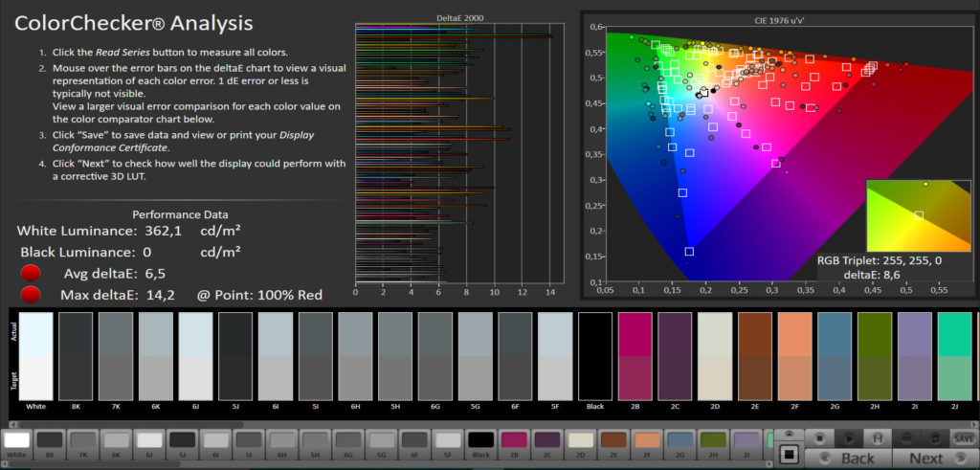
Task: Click the 6I comparator chart swatch
Action: coord(276,356)
